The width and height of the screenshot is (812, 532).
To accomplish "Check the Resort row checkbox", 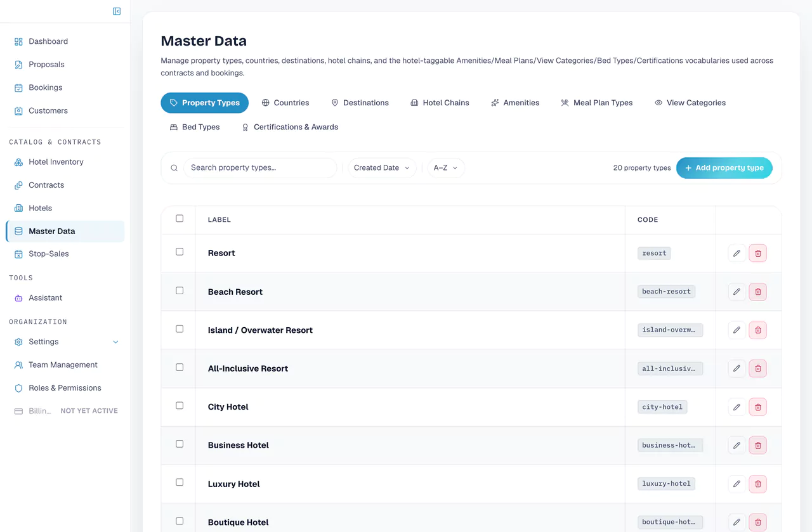I will point(180,252).
